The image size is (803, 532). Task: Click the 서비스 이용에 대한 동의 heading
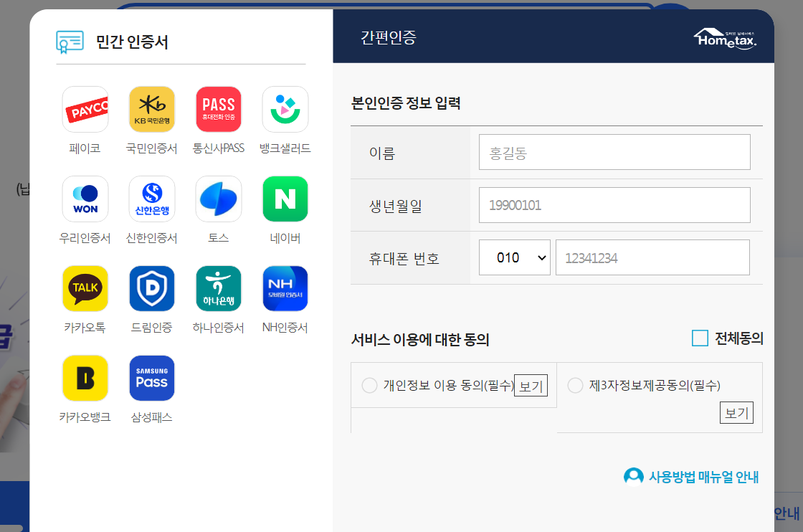[420, 339]
